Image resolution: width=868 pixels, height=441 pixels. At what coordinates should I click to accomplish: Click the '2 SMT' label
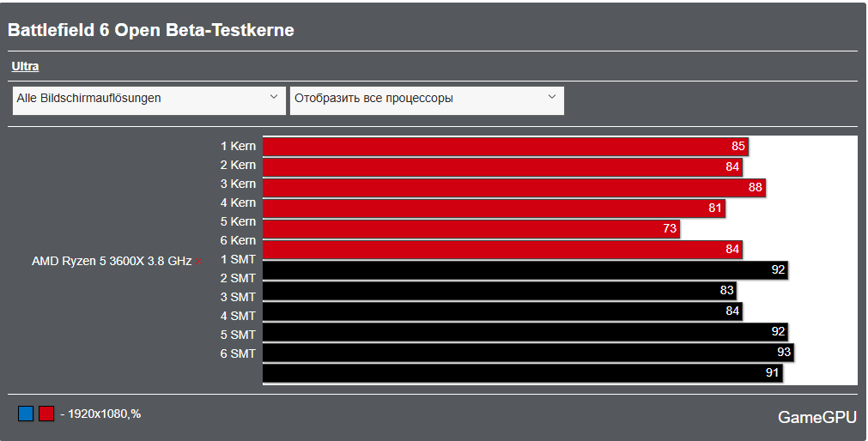(x=238, y=278)
